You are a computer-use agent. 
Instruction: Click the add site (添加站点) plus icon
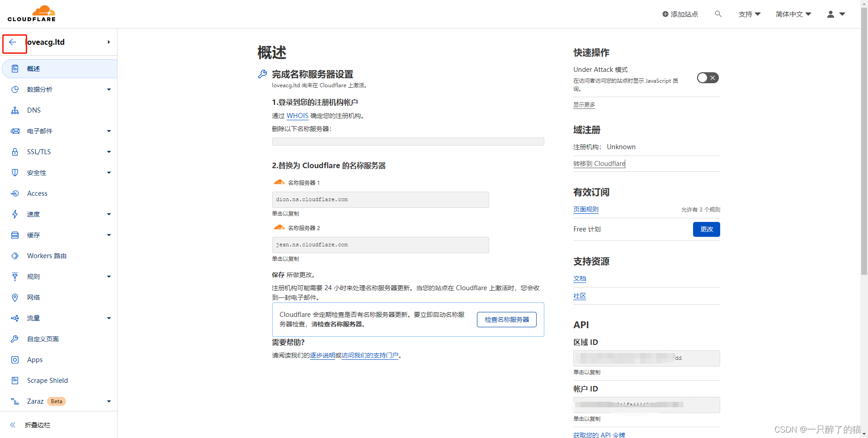(665, 14)
